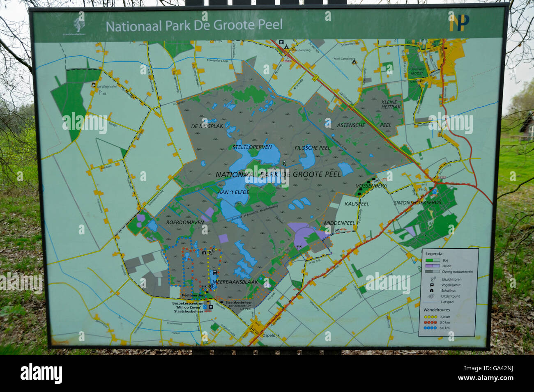This screenshot has width=534, height=392.
Task: Click the tent icon beside Mini-Camping at top
Action: click(x=286, y=47)
